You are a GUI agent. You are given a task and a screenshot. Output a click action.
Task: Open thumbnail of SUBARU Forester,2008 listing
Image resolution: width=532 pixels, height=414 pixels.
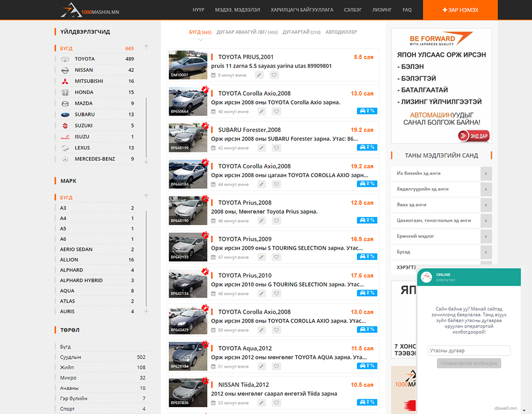[x=188, y=137]
